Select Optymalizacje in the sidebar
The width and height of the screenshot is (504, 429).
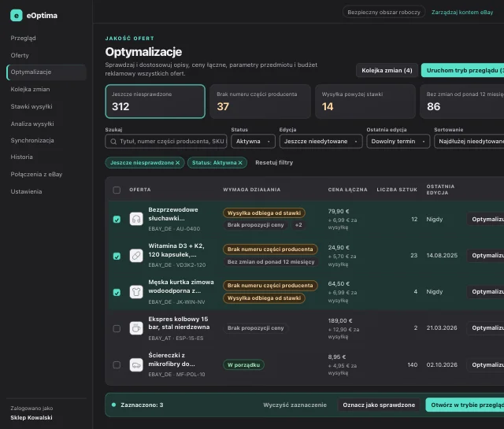point(46,72)
